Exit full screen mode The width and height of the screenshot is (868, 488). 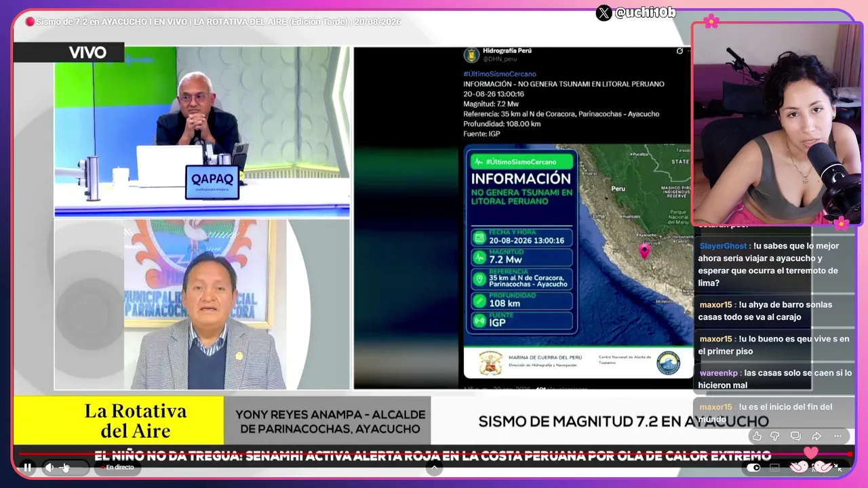pyautogui.click(x=838, y=467)
